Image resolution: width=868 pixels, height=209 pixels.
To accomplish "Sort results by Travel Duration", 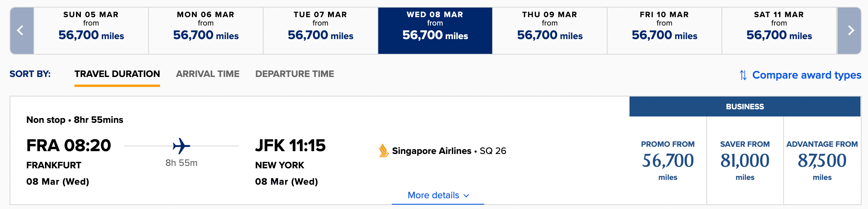I will [x=117, y=74].
